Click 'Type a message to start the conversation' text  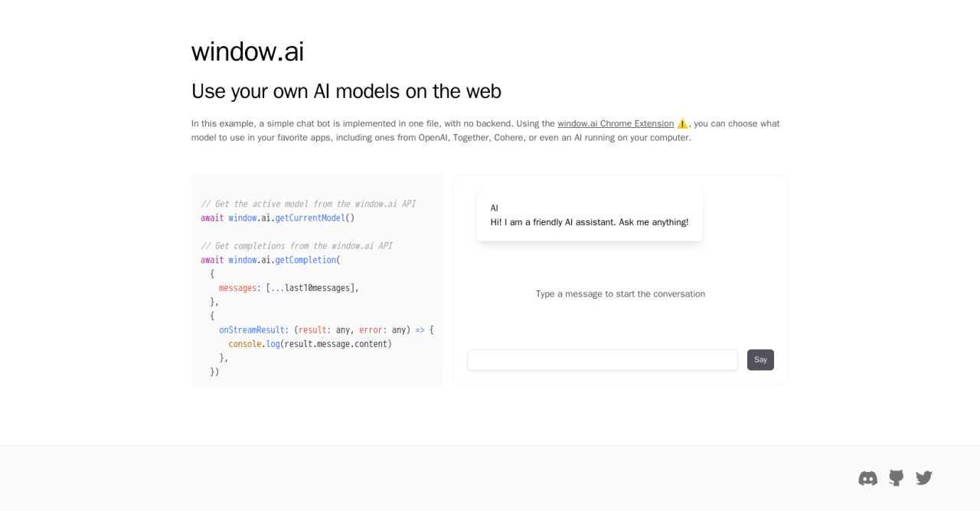pos(620,293)
